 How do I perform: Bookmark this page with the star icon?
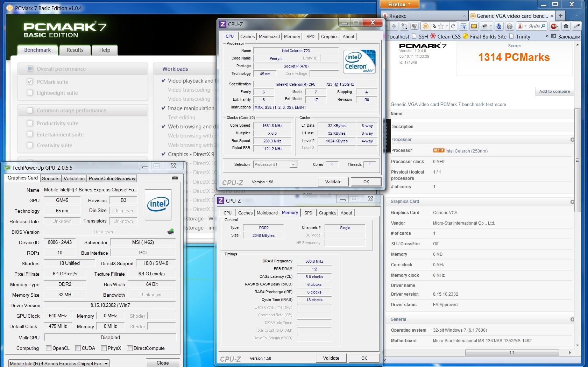tap(441, 26)
